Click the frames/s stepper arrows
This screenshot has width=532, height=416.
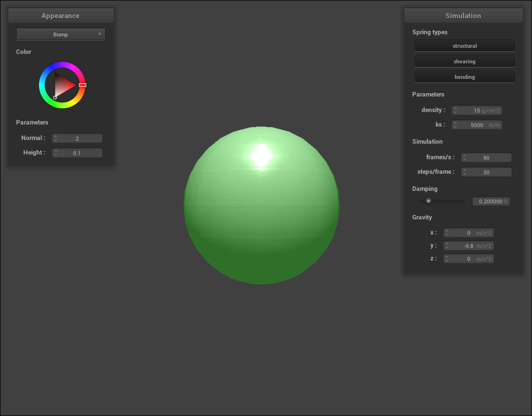coord(465,158)
